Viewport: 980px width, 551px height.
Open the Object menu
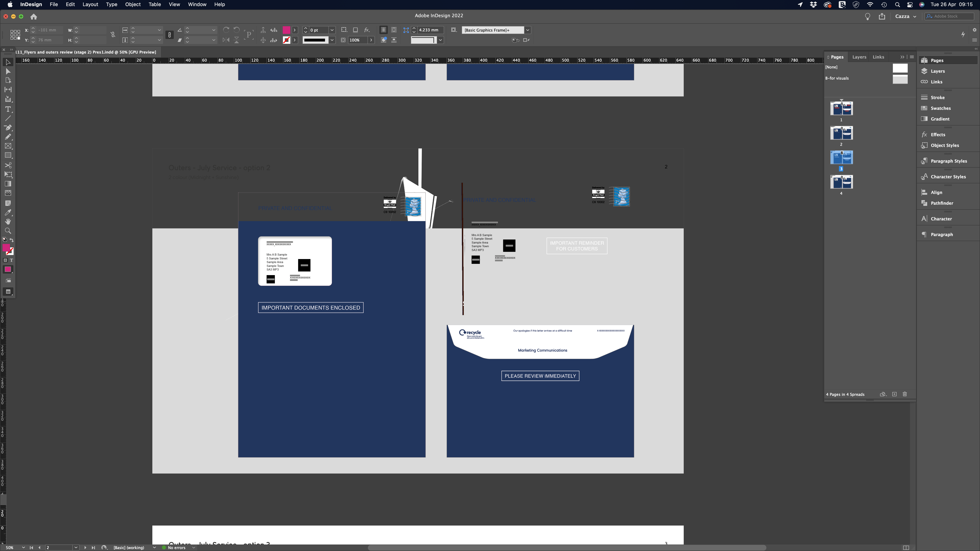point(132,5)
